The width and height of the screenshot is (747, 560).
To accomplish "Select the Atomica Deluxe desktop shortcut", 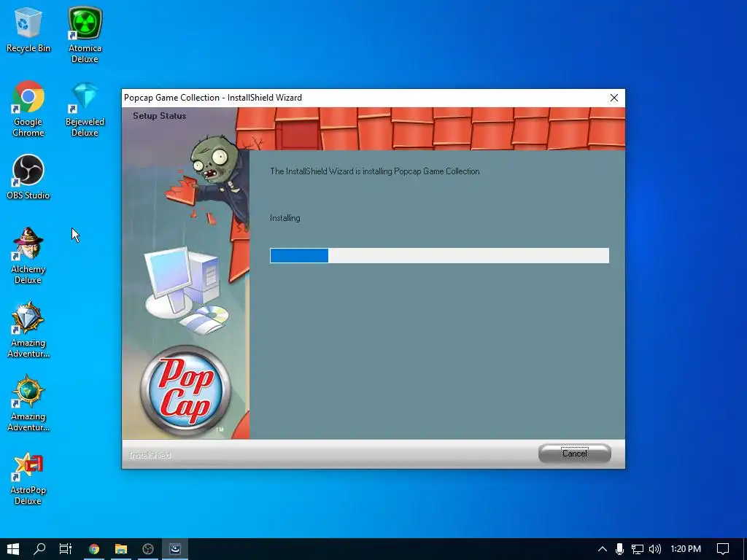I will point(85,35).
